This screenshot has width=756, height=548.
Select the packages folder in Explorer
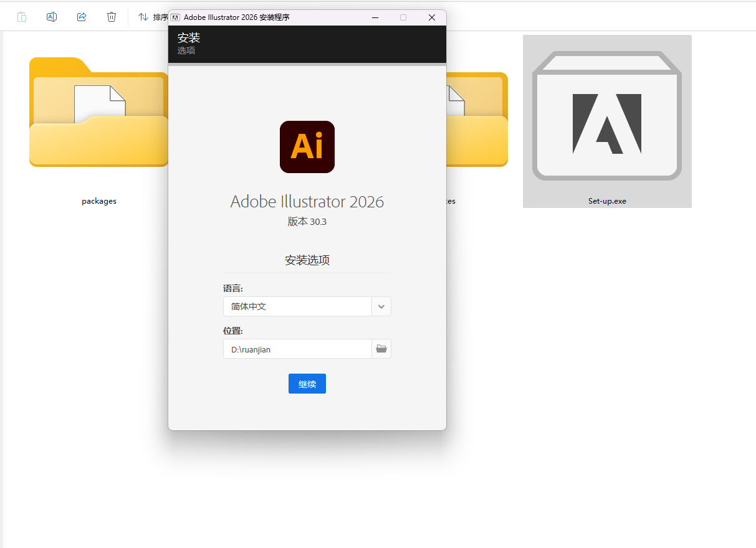pos(98,112)
